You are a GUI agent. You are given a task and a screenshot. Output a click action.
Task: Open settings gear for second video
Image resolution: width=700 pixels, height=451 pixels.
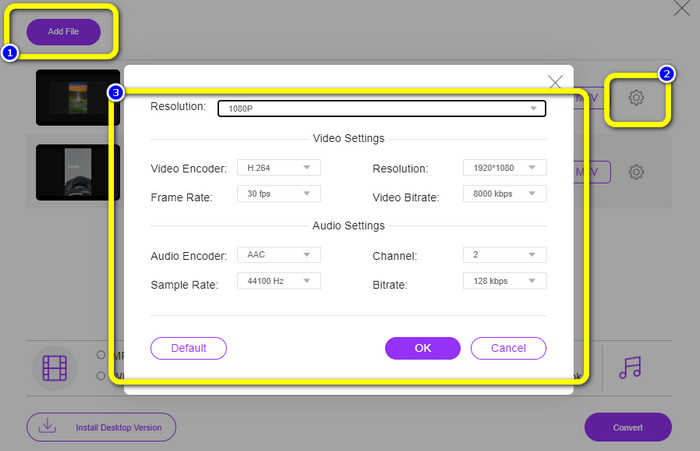(x=636, y=172)
